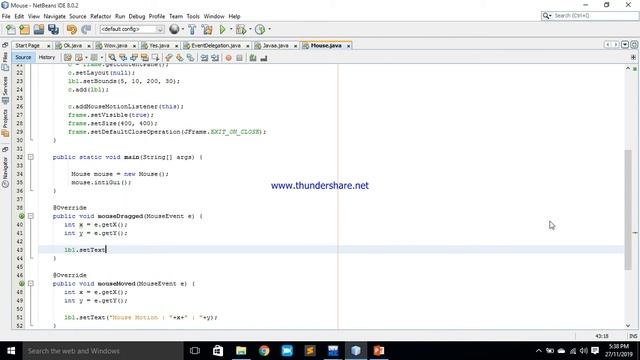
Task: Click the Last Edit icon in editor toolbar
Action: (x=68, y=58)
